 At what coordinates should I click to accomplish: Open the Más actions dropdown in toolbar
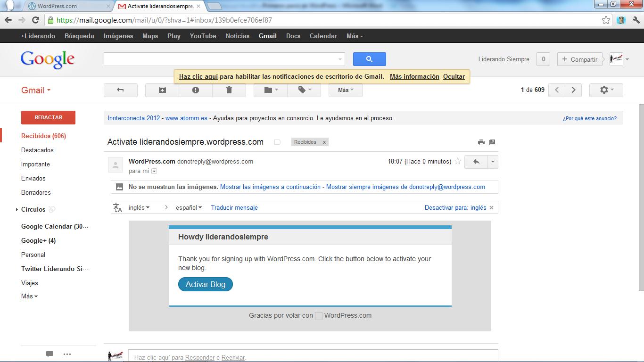[x=346, y=90]
